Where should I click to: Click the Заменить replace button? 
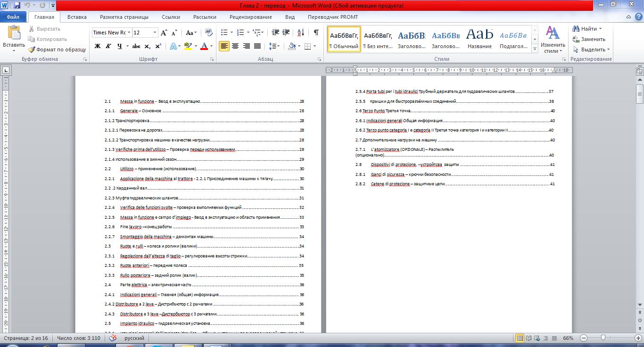pos(589,39)
